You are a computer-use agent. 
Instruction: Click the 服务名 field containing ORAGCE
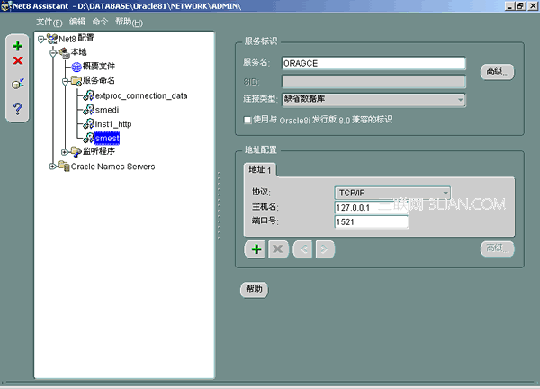tap(374, 63)
